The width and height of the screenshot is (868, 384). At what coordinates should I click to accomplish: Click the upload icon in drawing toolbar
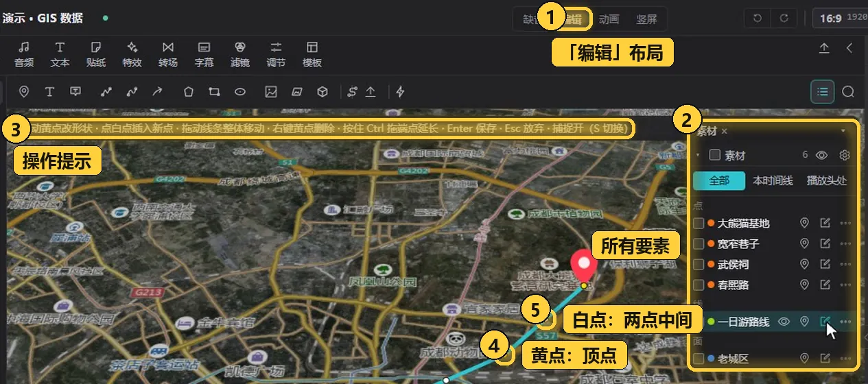tap(371, 91)
